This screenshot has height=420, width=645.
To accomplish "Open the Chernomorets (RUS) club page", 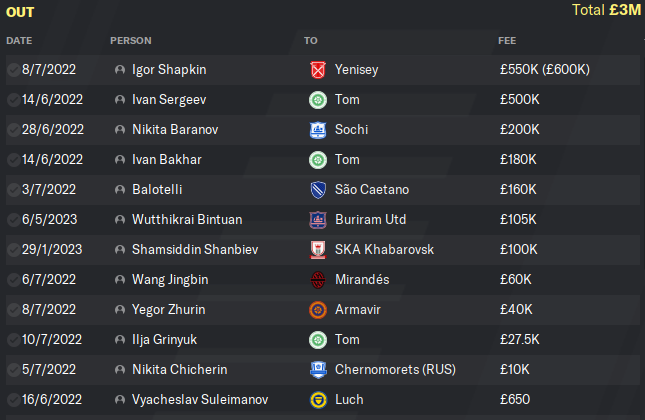I will [395, 370].
